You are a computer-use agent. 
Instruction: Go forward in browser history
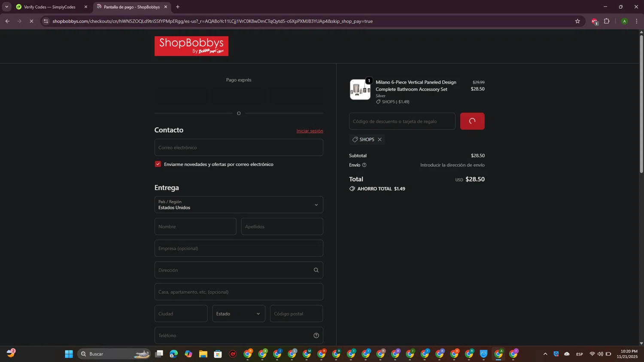tap(19, 21)
